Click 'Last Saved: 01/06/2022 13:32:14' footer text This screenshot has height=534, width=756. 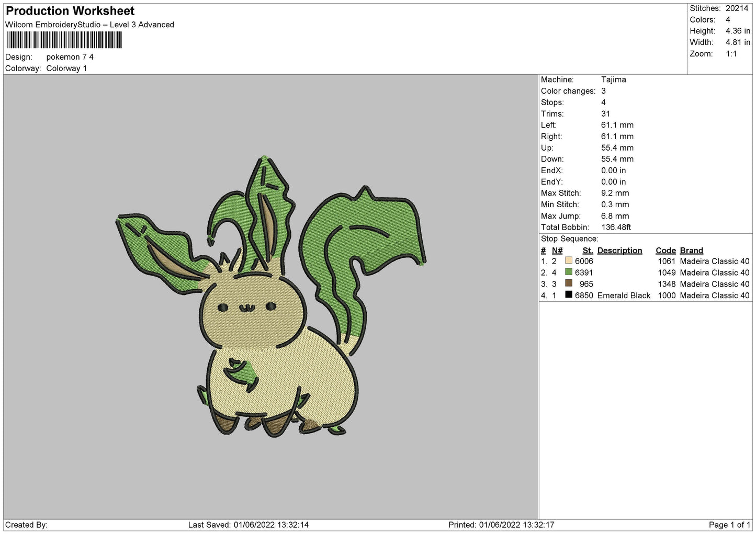click(x=249, y=525)
